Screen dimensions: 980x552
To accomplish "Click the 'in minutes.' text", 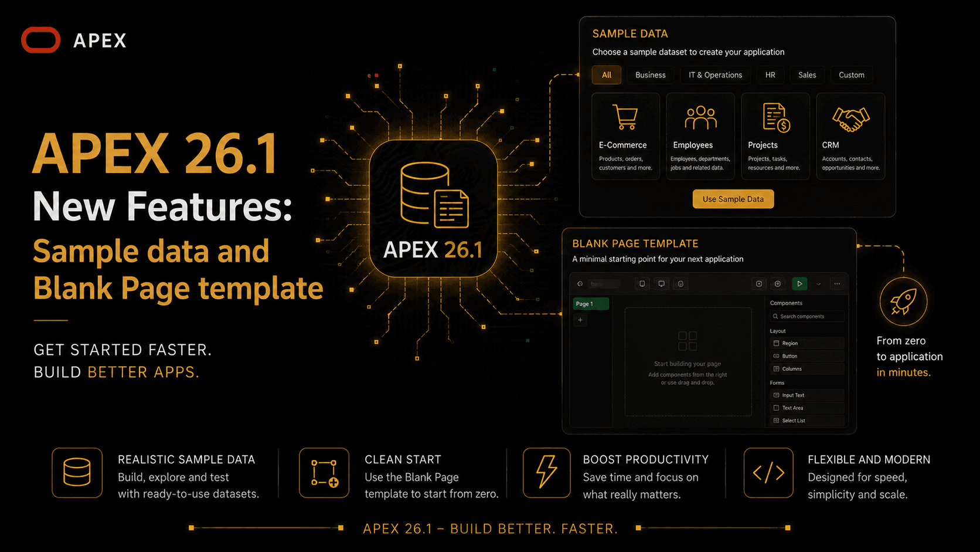I will [903, 372].
